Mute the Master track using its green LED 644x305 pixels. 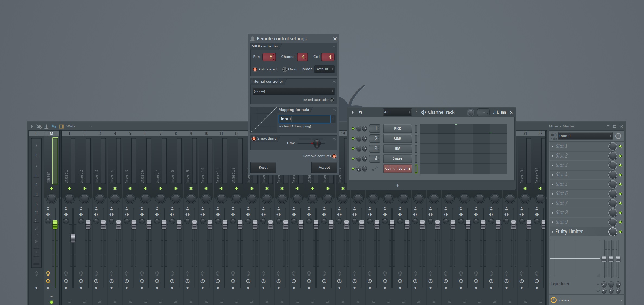[52, 188]
